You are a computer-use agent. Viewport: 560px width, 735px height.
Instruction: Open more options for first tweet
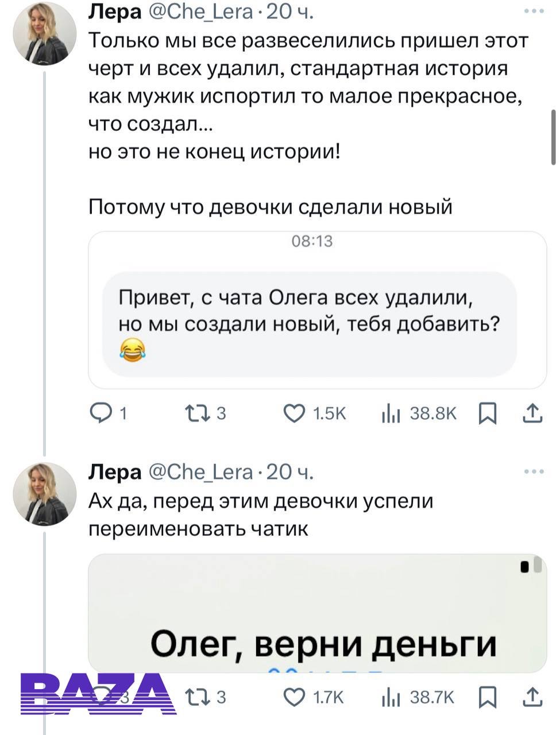(x=534, y=11)
